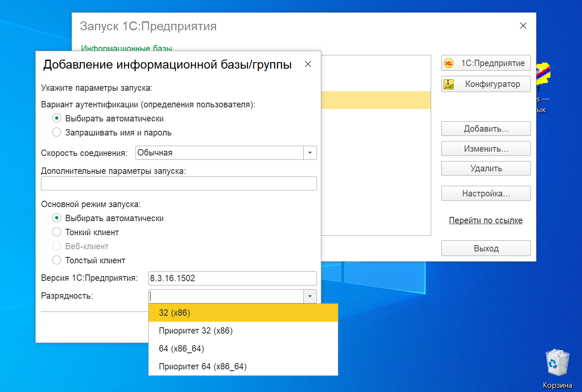Collapse the 'Разрядность' dropdown arrow
The image size is (582, 392).
(310, 296)
